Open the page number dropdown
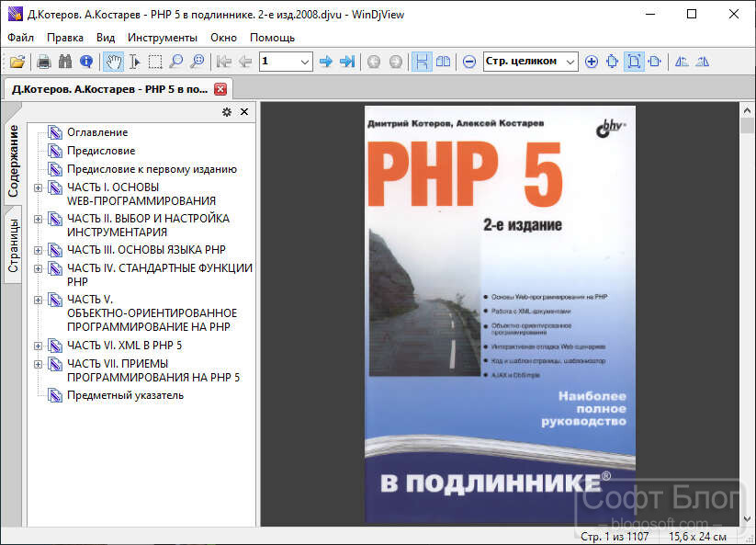 pyautogui.click(x=305, y=62)
